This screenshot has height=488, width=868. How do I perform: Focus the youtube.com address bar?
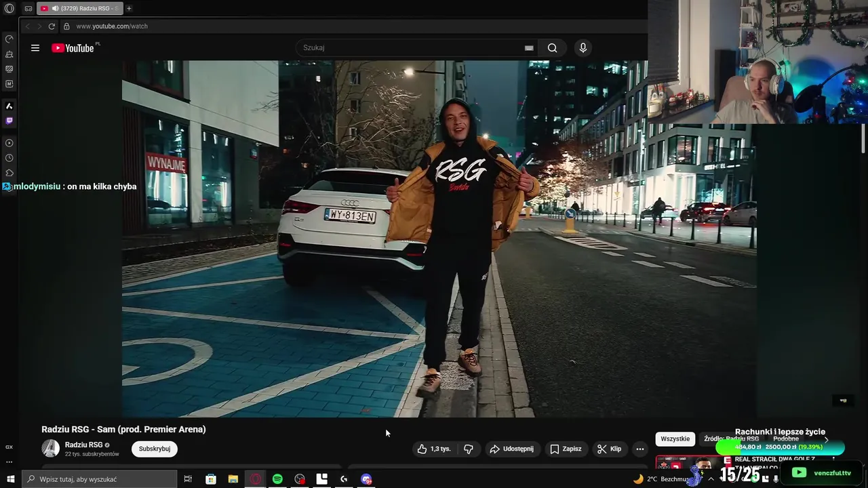353,26
